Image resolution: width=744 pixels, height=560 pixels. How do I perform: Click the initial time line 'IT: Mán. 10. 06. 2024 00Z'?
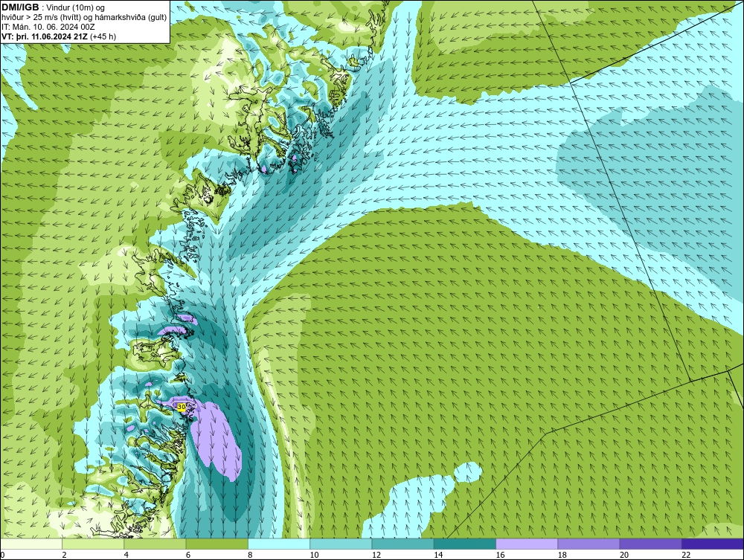pos(48,27)
